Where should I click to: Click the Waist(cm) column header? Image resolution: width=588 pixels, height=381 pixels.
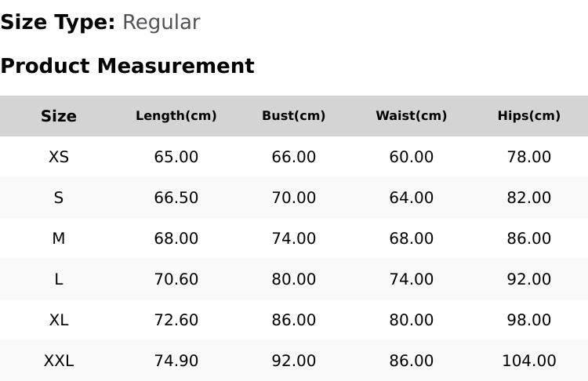pyautogui.click(x=412, y=116)
